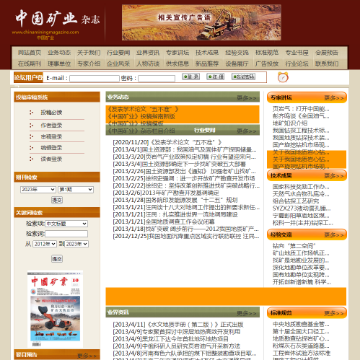Open the 作者登录 link

point(51,126)
